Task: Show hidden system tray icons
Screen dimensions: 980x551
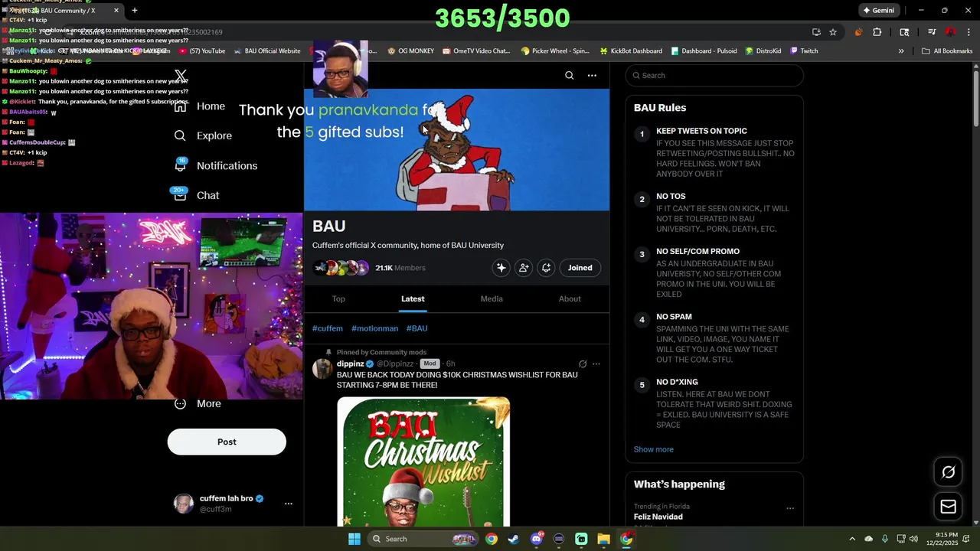Action: 851,539
